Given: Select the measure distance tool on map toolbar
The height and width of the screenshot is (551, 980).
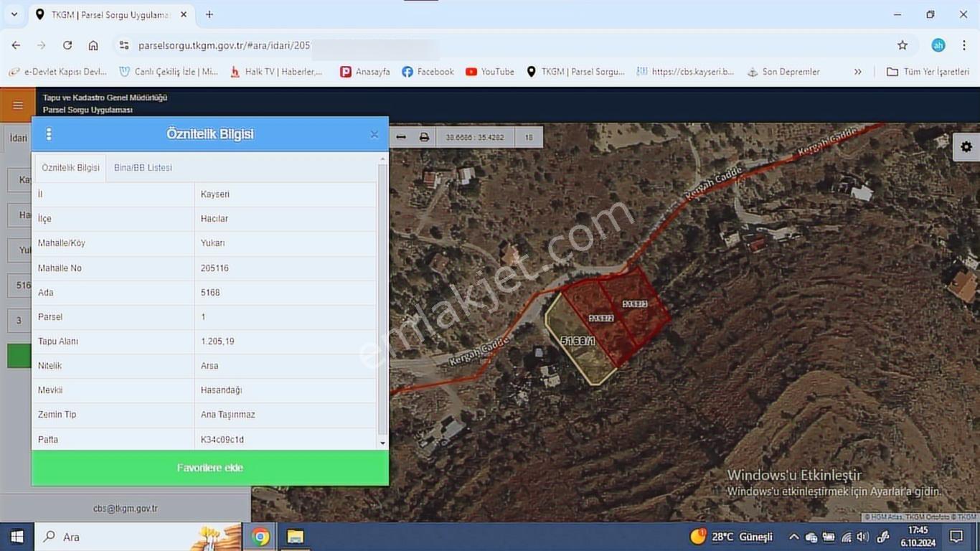Looking at the screenshot, I should 401,137.
